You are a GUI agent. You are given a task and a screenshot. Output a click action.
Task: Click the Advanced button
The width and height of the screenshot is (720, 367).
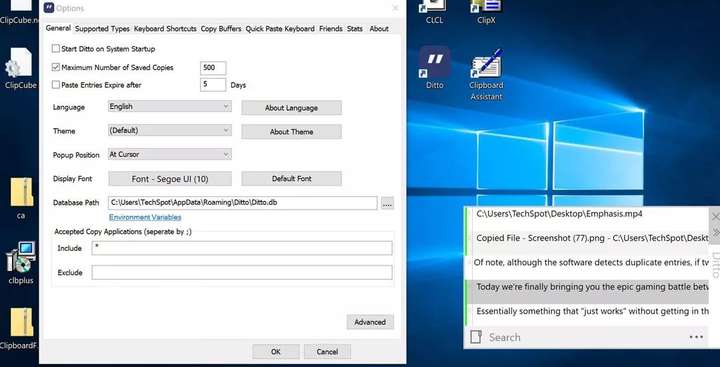pyautogui.click(x=370, y=322)
